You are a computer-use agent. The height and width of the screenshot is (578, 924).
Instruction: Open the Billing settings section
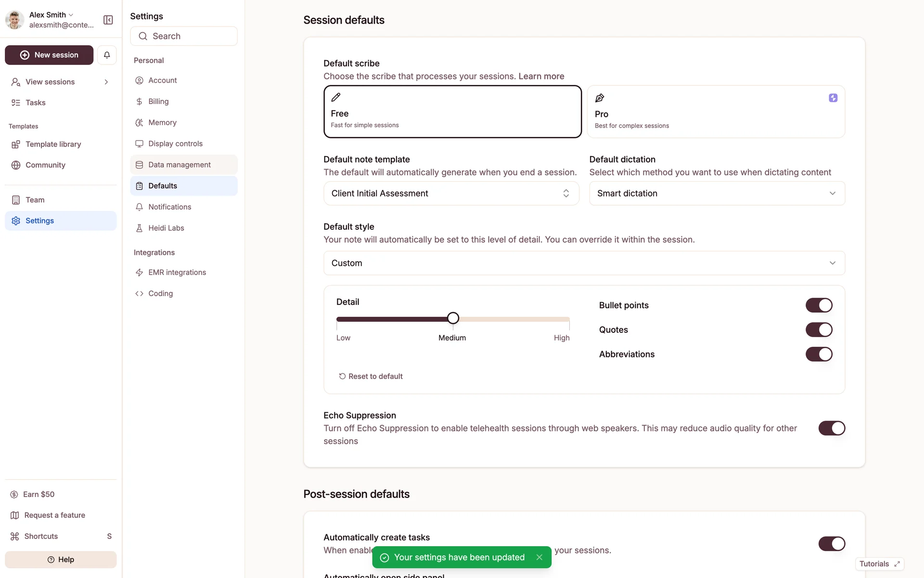coord(158,101)
